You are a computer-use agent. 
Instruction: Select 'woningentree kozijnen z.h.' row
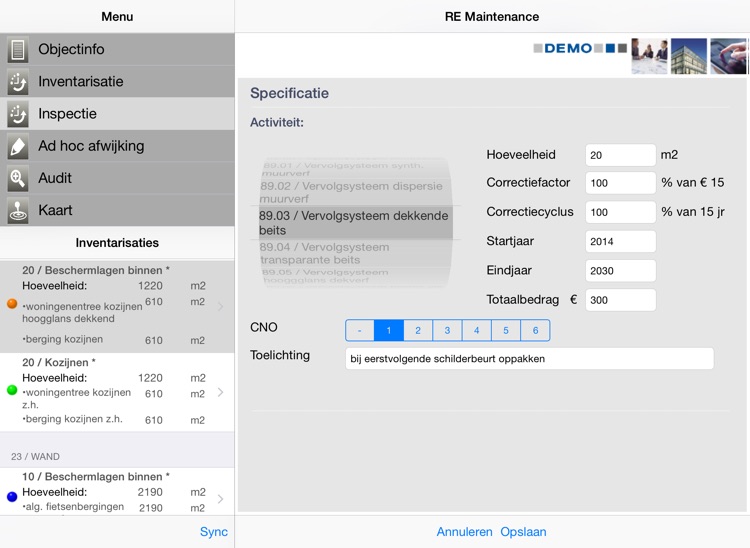(x=113, y=398)
